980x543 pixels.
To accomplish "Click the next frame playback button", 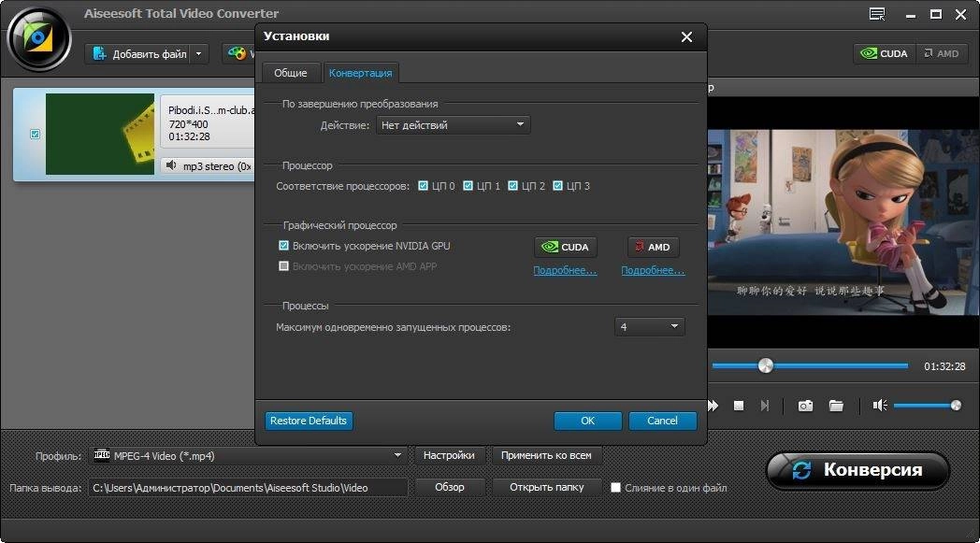I will pyautogui.click(x=764, y=406).
